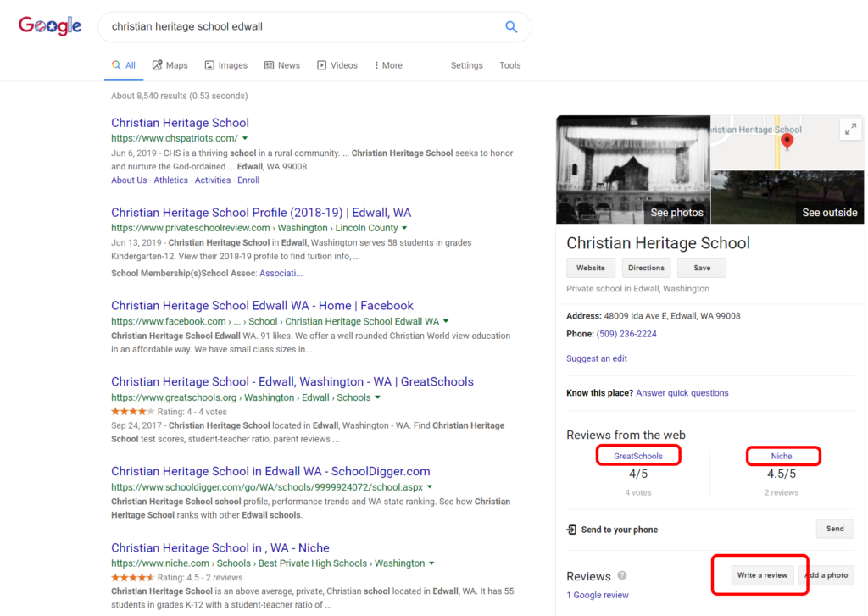Click the Send to your phone icon

[571, 530]
